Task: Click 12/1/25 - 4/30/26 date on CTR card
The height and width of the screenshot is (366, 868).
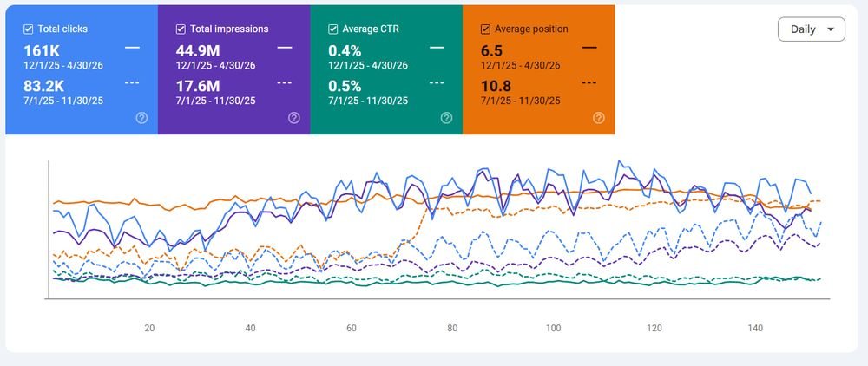Action: tap(368, 66)
